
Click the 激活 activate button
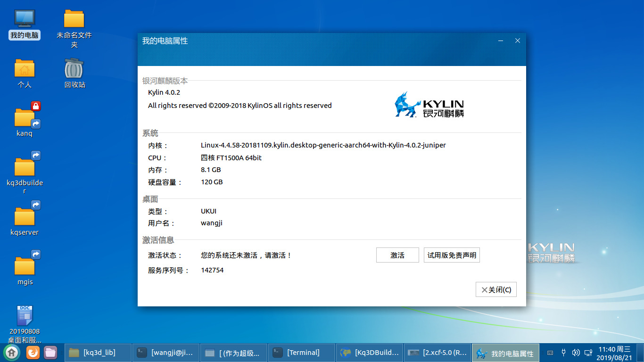397,255
